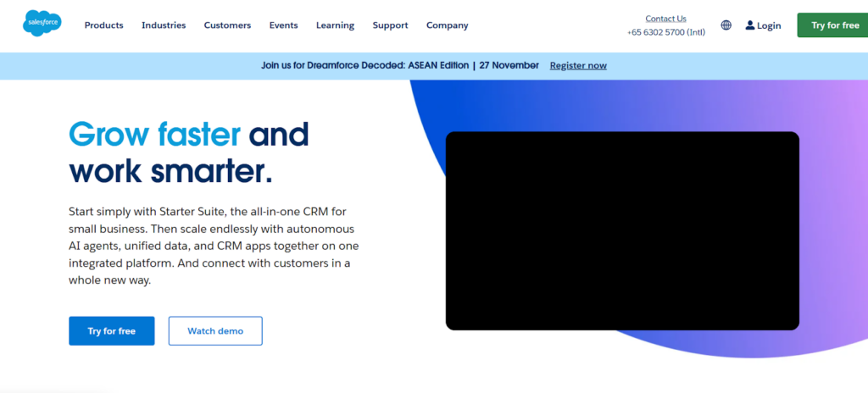The width and height of the screenshot is (868, 393).
Task: Click the person icon beside Login
Action: [750, 25]
